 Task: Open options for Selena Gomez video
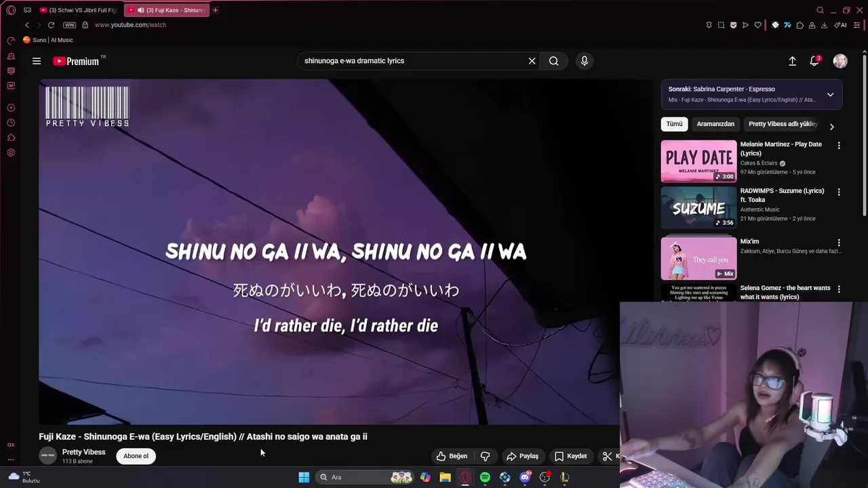coord(839,289)
